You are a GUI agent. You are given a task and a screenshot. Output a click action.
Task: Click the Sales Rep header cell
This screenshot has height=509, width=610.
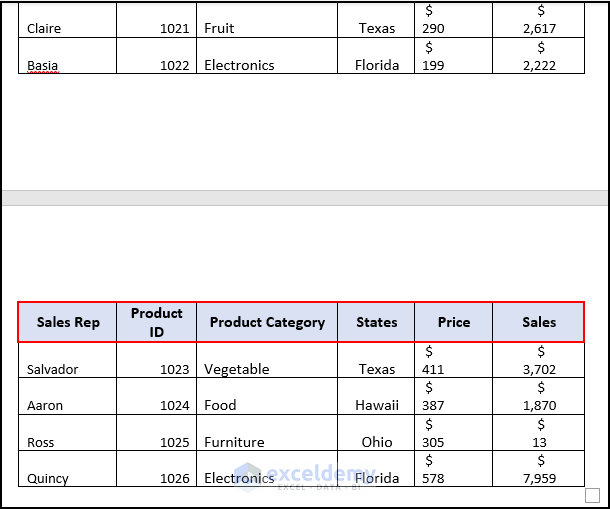68,322
